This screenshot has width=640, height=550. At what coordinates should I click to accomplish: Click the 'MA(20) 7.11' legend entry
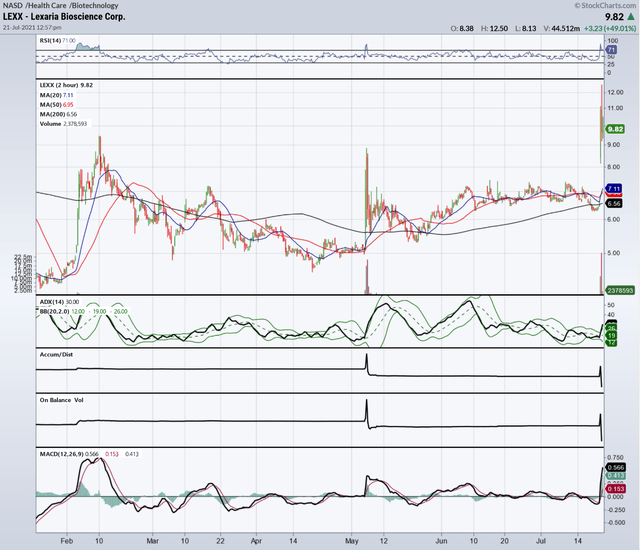click(56, 95)
